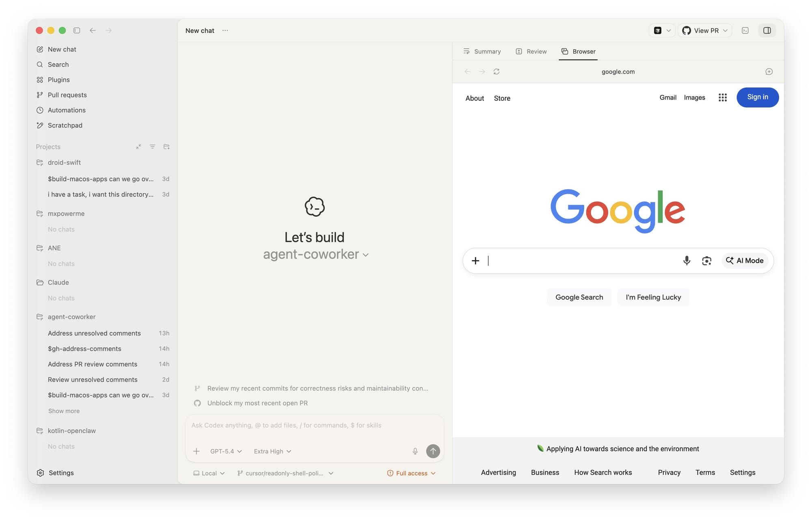Click the microphone dictation icon in chat input

415,451
